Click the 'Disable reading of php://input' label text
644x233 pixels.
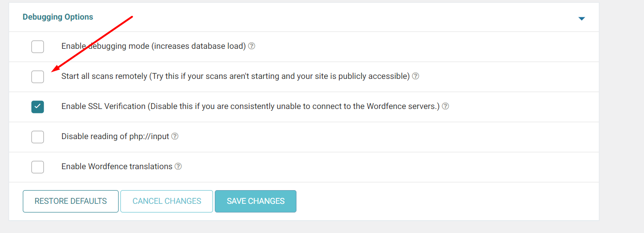coord(115,136)
